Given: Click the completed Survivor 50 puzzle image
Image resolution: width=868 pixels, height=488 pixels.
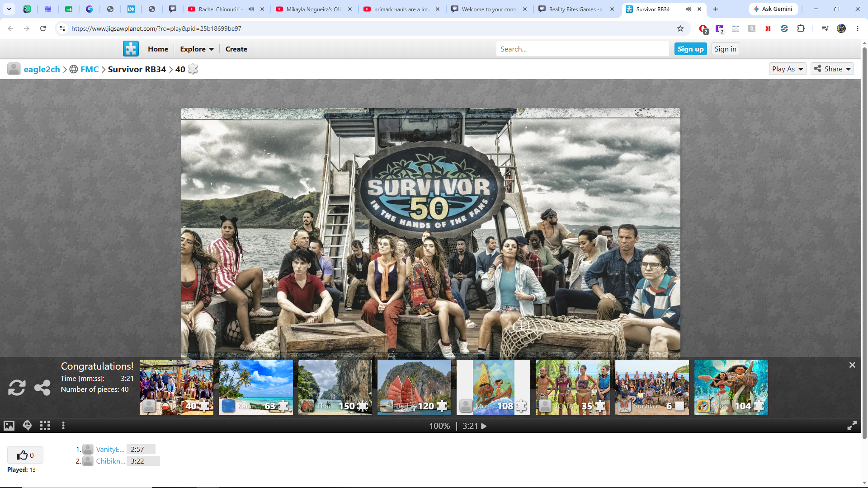Looking at the screenshot, I should click(x=430, y=233).
